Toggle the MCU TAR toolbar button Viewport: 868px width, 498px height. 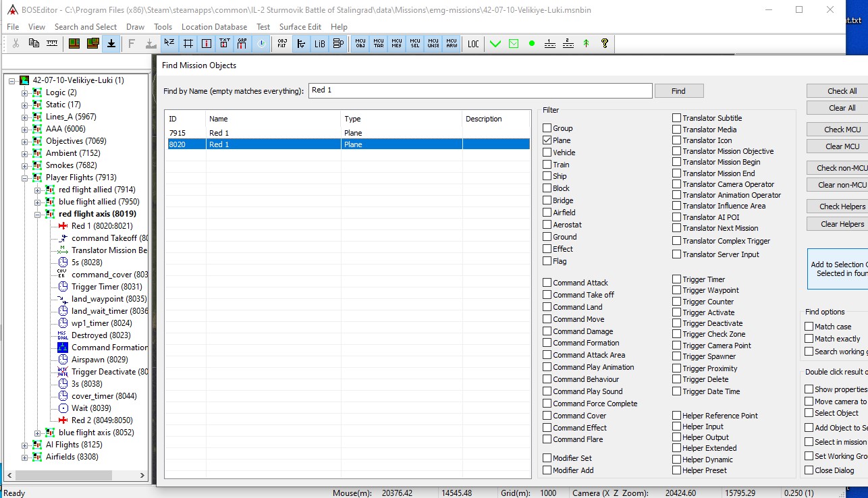[379, 43]
